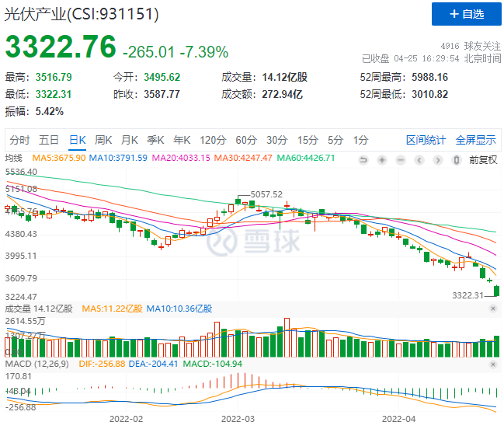Select the 周K weekly chart tab
Viewport: 504px width, 429px height.
click(x=103, y=140)
